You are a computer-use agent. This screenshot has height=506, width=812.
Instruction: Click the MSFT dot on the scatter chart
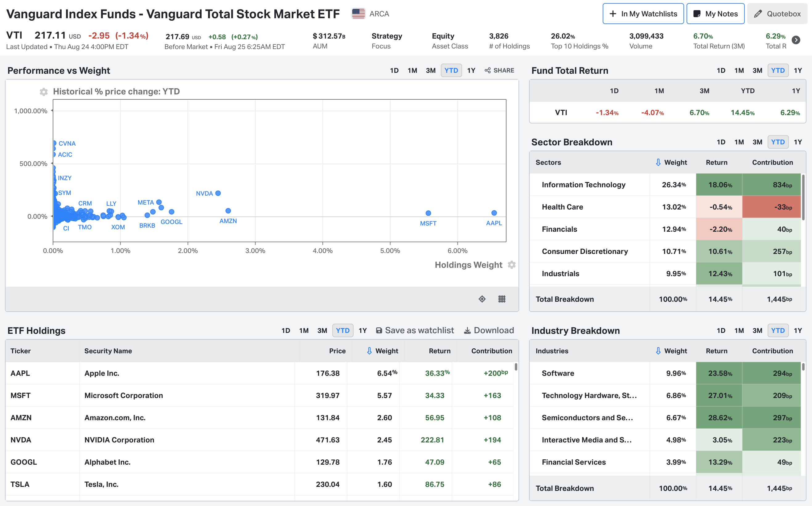pyautogui.click(x=428, y=213)
